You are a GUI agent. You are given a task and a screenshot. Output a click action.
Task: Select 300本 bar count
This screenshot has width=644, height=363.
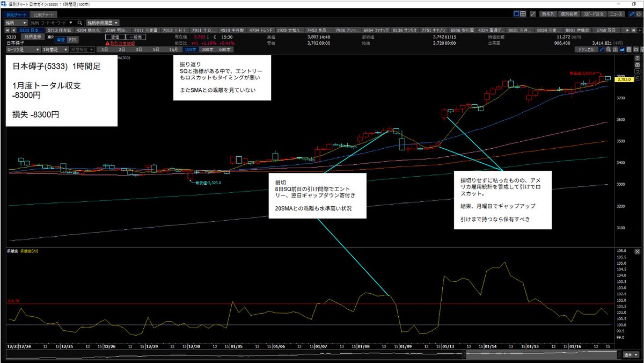coord(207,49)
